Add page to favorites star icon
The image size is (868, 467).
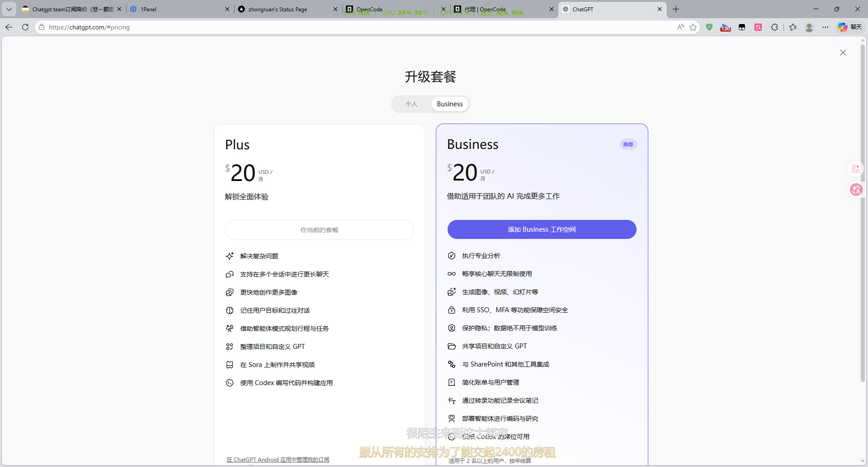[x=693, y=27]
